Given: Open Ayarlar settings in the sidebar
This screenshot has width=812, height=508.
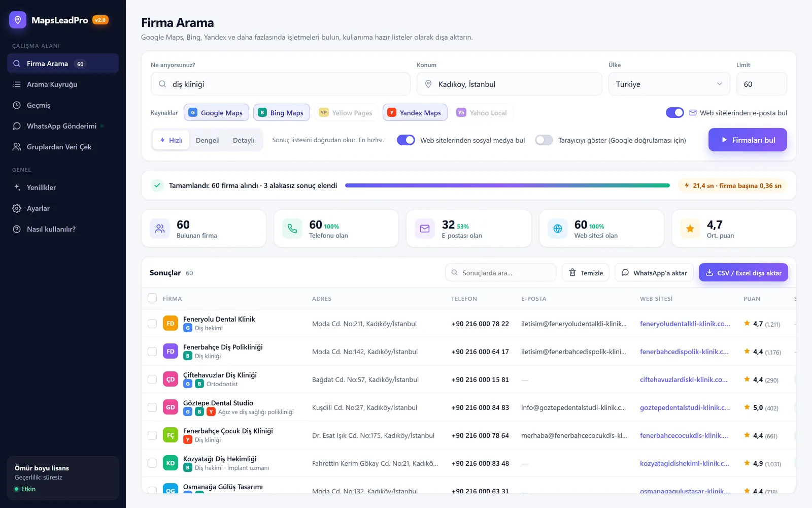Looking at the screenshot, I should [63, 208].
